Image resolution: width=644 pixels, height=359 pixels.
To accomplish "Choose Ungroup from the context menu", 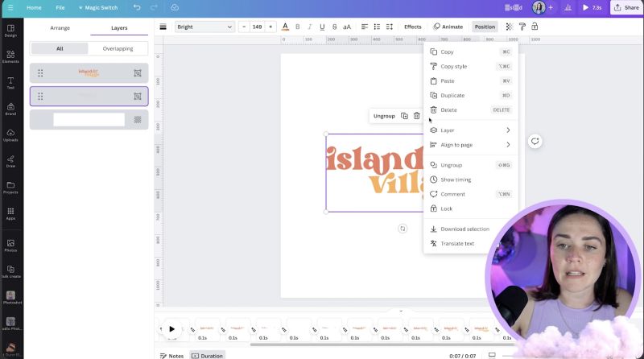I will point(471,165).
